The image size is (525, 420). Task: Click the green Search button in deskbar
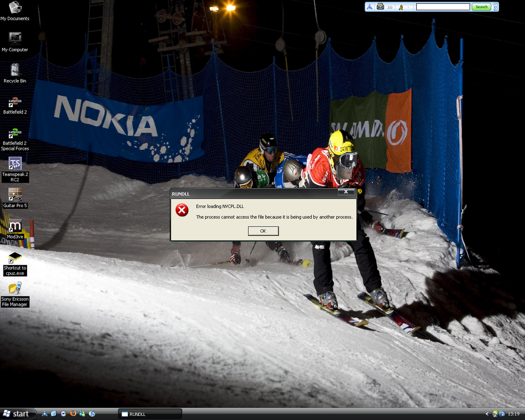pyautogui.click(x=481, y=7)
